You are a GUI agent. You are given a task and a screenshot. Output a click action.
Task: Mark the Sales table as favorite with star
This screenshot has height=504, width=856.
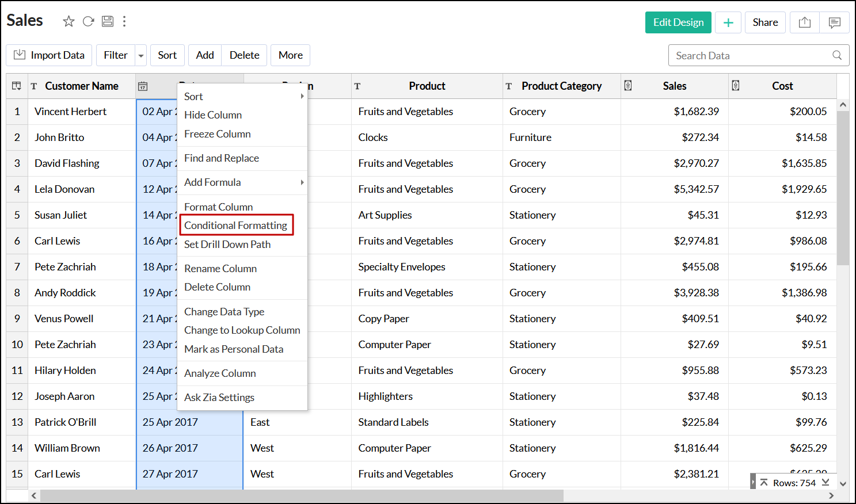click(x=69, y=22)
